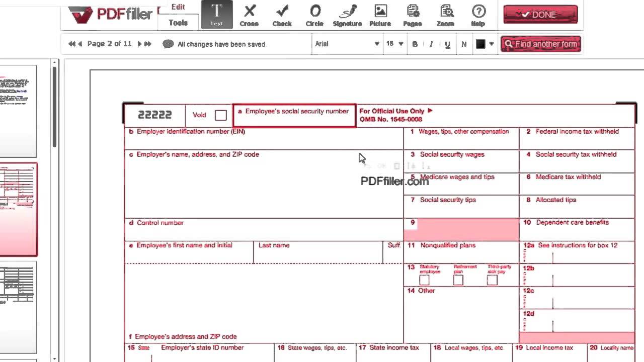
Task: Click "All changes have been saved" text
Action: coord(222,44)
